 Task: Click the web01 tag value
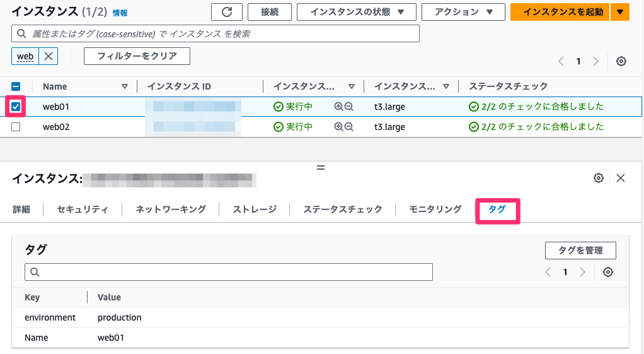111,338
